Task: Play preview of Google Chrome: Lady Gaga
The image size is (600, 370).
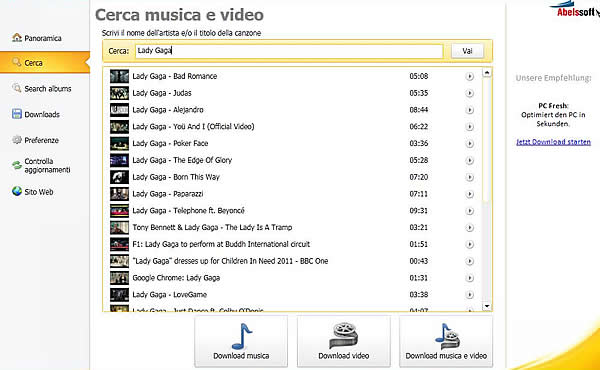Action: tap(470, 278)
